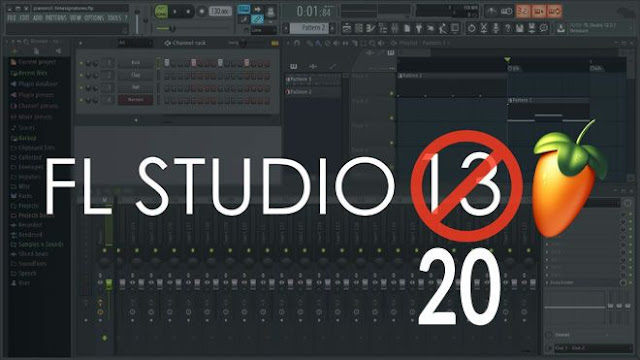Open the VIEW menu
640x360 pixels.
(x=76, y=18)
